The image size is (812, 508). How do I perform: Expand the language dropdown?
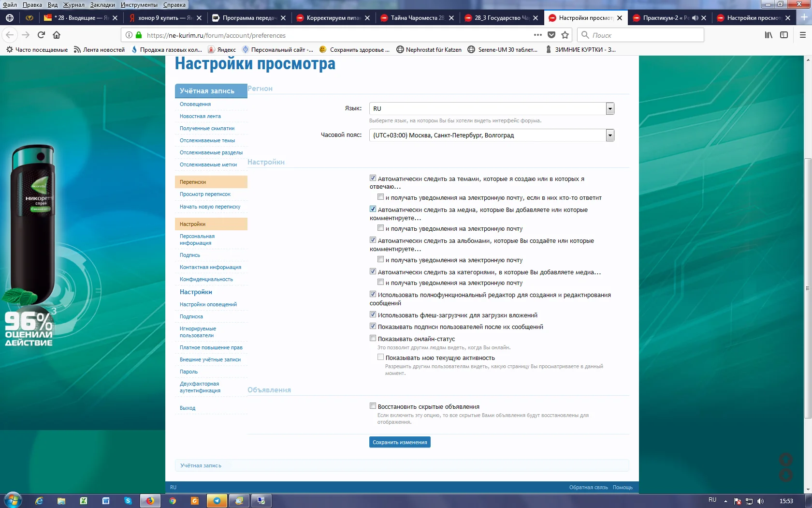[610, 109]
